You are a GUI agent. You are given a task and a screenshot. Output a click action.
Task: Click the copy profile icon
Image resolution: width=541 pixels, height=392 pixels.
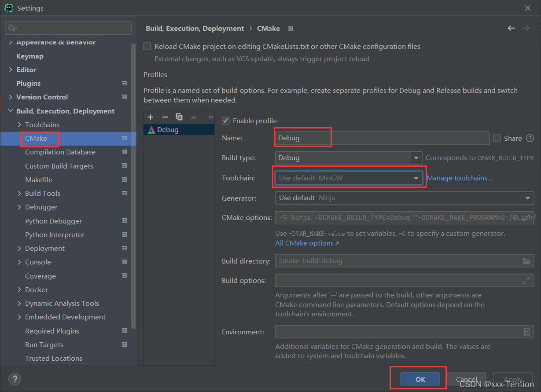pos(179,117)
